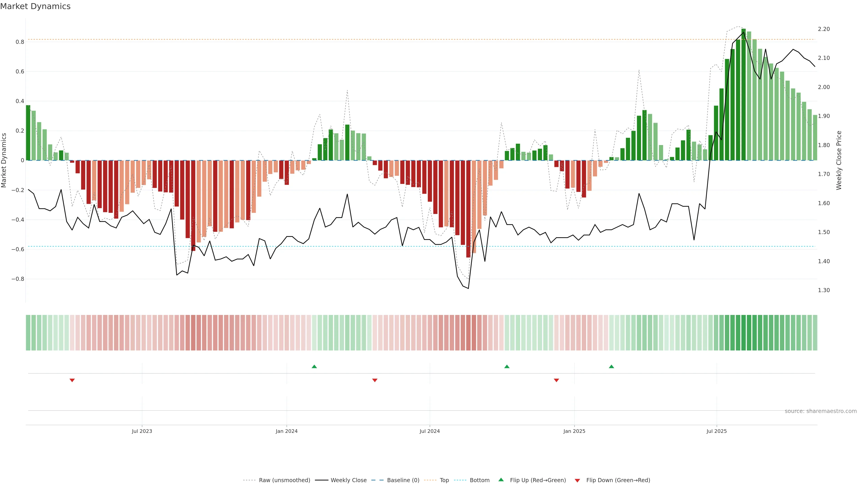Click the green flip-up marker in autumn 2024

(507, 366)
